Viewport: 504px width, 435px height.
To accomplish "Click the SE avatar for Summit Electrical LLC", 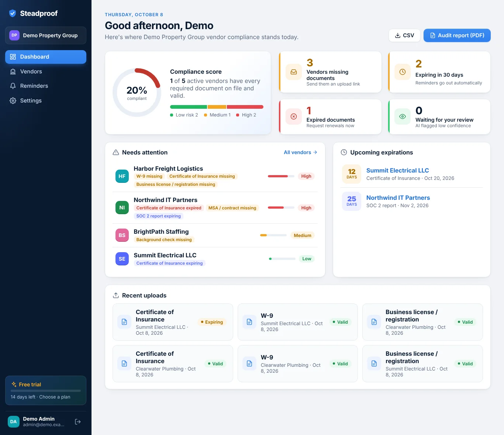I will 122,259.
